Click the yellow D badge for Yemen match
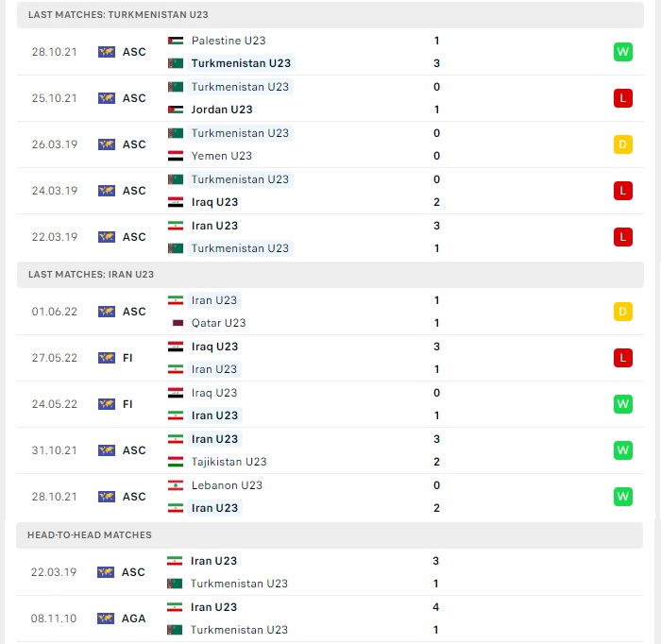Screen dimensions: 661x644 [622, 144]
